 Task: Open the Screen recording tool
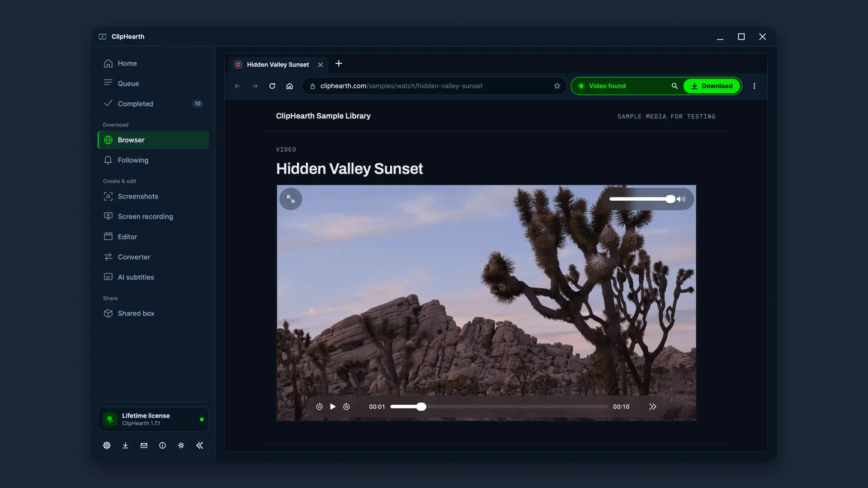pos(153,216)
